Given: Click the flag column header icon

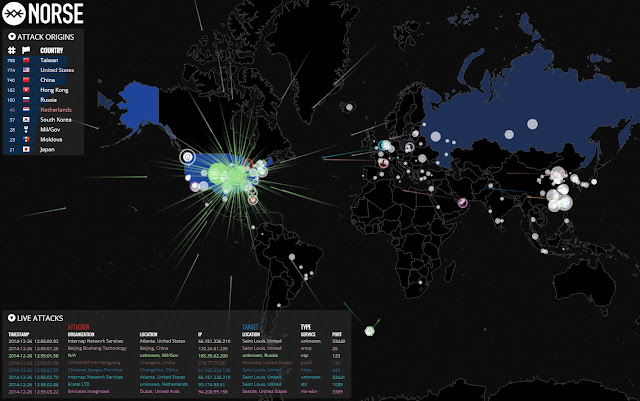Looking at the screenshot, I should pyautogui.click(x=26, y=50).
